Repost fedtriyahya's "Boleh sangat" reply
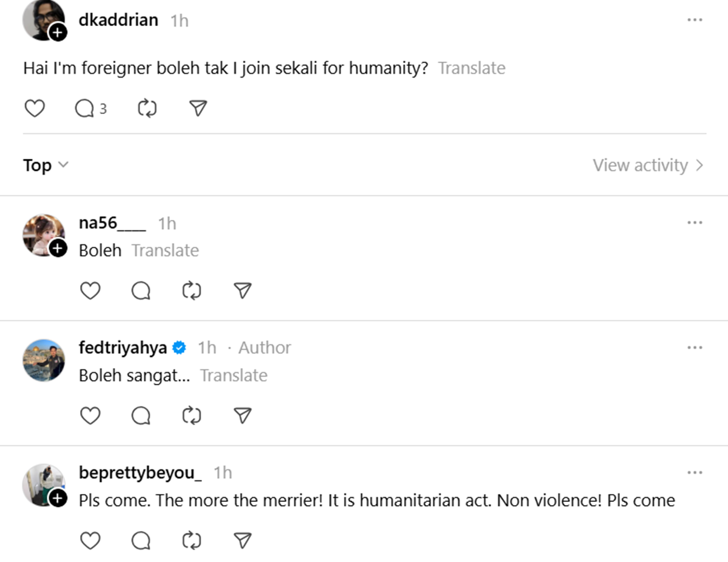728x562 pixels. tap(192, 416)
